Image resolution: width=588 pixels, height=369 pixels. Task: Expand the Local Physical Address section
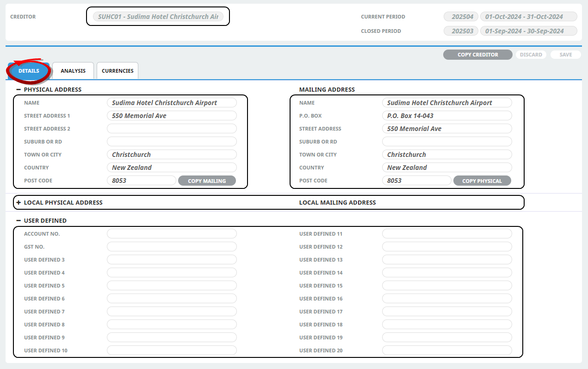point(19,203)
